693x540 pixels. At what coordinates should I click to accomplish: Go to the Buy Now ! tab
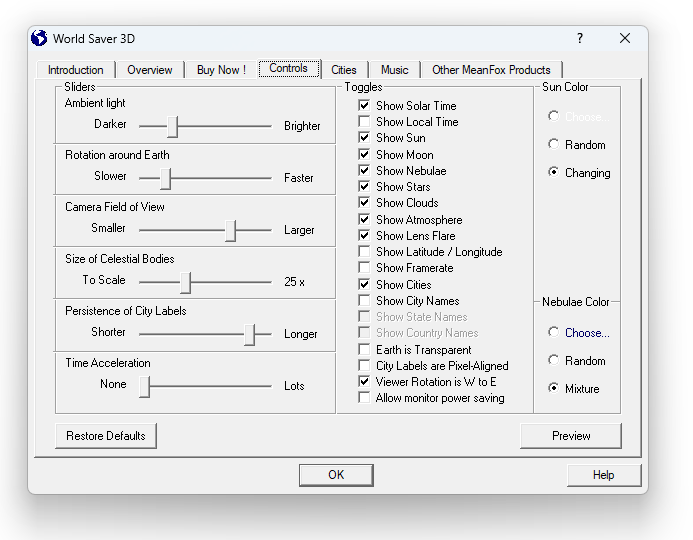pyautogui.click(x=221, y=70)
